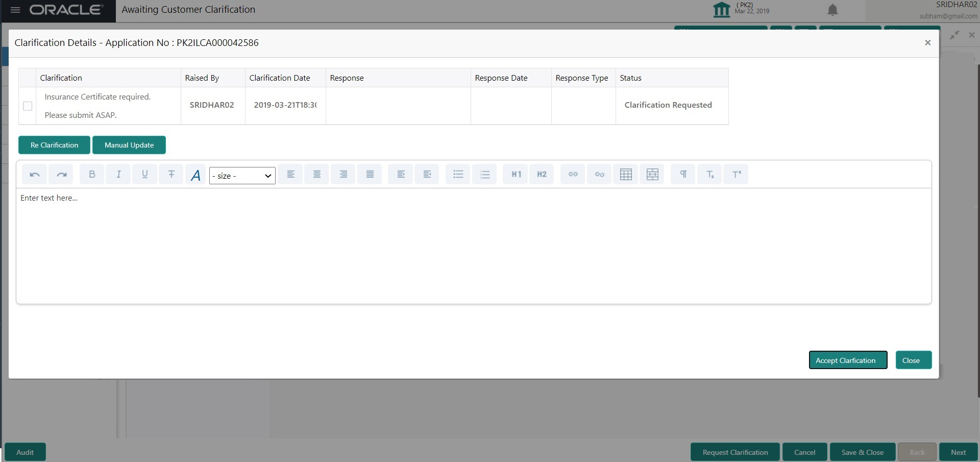This screenshot has height=462, width=980.
Task: Redo the last edit in the editor
Action: [61, 175]
